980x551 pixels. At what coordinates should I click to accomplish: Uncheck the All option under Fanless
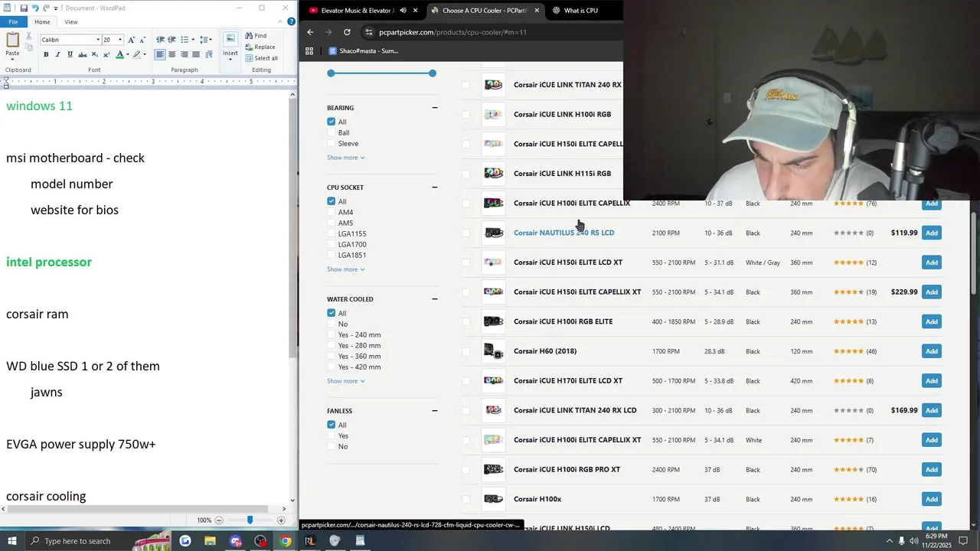332,425
